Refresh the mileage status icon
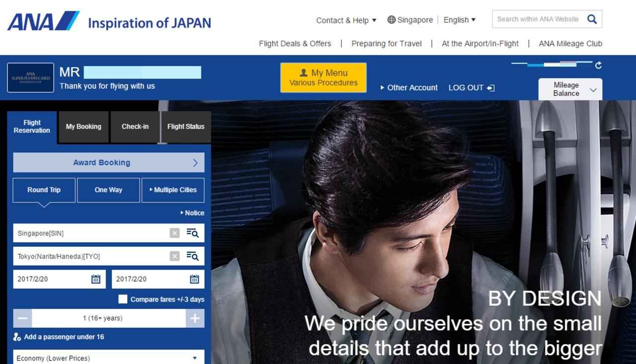 tap(598, 65)
